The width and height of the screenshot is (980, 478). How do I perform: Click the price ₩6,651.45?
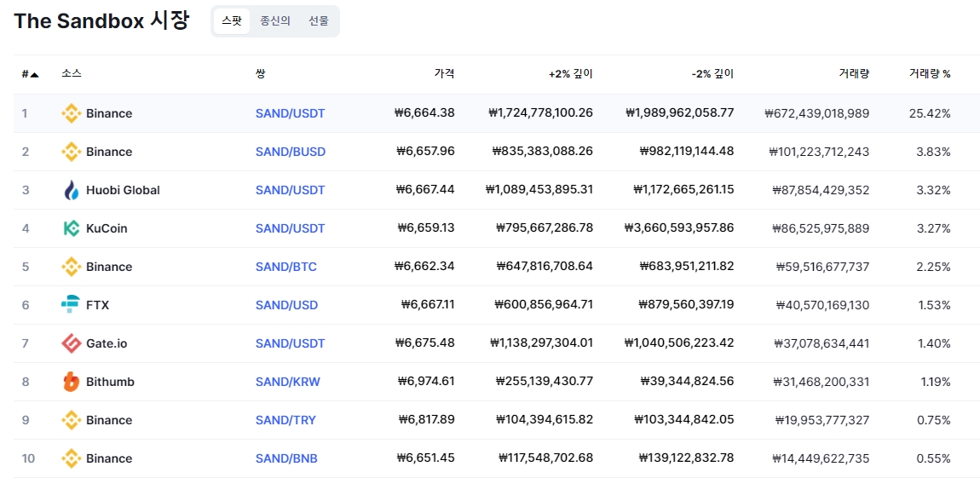(425, 458)
